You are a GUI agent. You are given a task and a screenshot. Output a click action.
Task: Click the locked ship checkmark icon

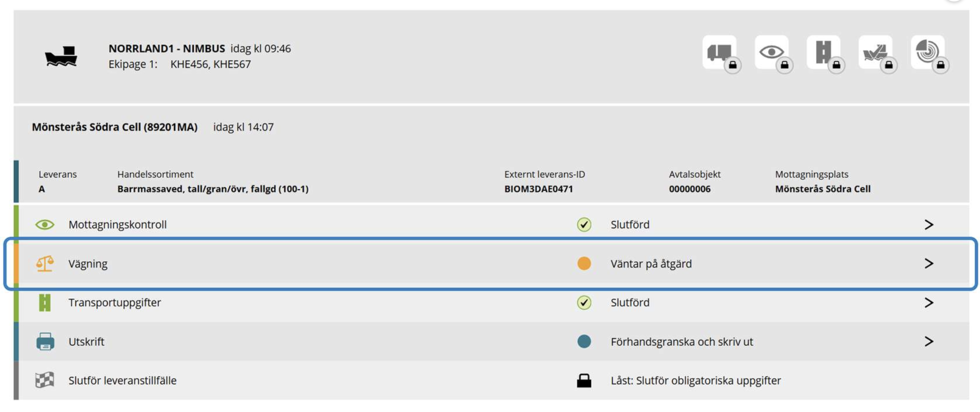pyautogui.click(x=876, y=52)
